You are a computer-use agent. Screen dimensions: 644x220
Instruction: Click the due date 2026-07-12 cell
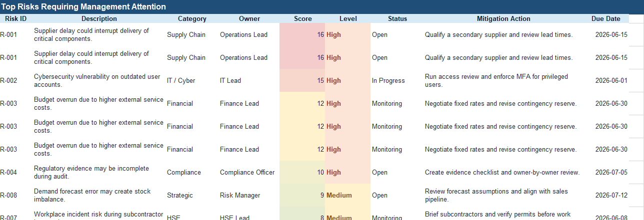click(x=605, y=195)
